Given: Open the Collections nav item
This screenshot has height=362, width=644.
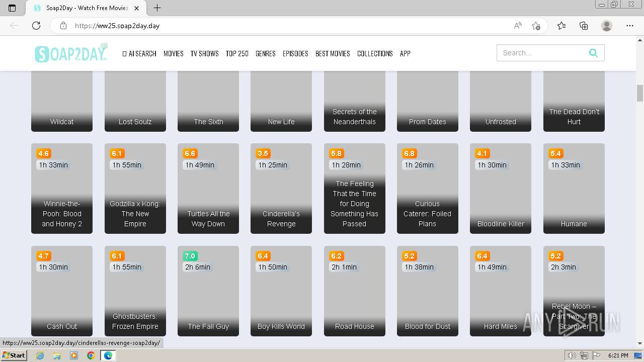Looking at the screenshot, I should click(375, 53).
